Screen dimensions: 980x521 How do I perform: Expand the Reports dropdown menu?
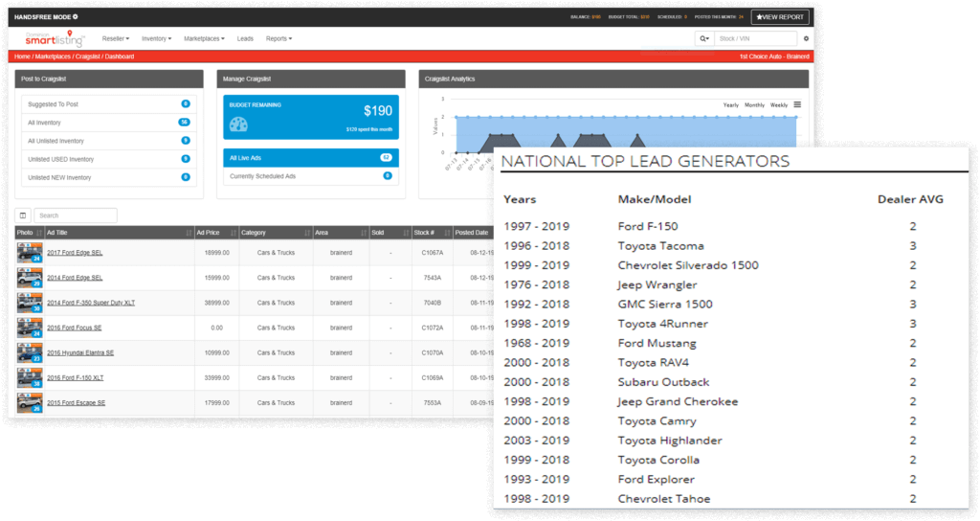point(278,38)
